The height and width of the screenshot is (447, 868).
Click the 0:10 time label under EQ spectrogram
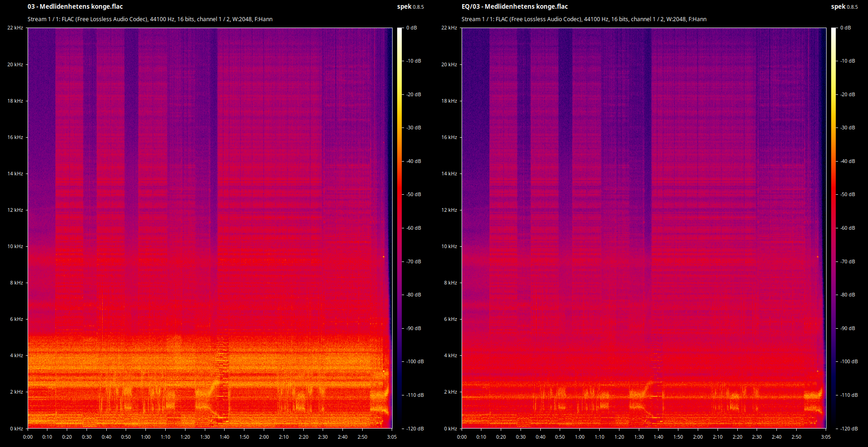point(481,437)
